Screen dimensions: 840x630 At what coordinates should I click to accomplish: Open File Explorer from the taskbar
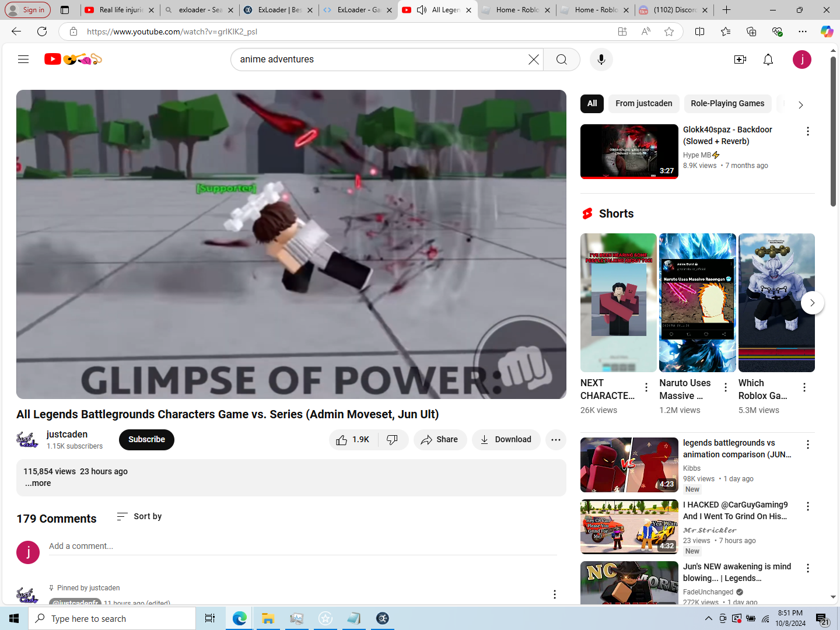coord(268,618)
